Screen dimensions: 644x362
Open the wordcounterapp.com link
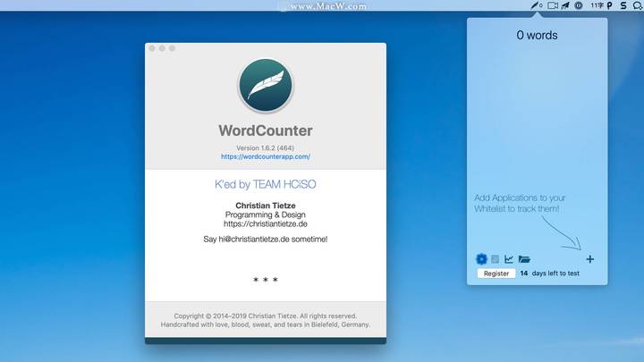[266, 156]
